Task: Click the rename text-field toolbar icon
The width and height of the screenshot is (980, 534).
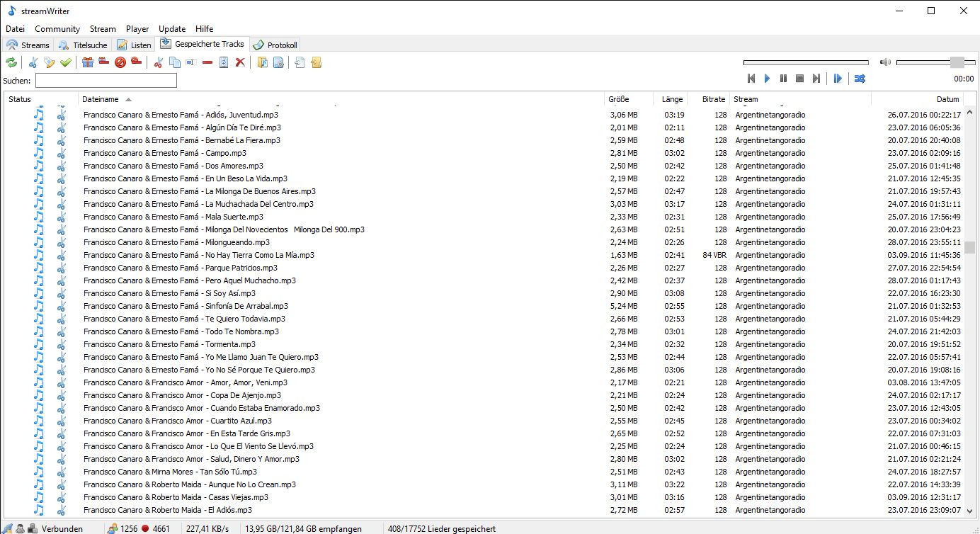Action: 191,63
